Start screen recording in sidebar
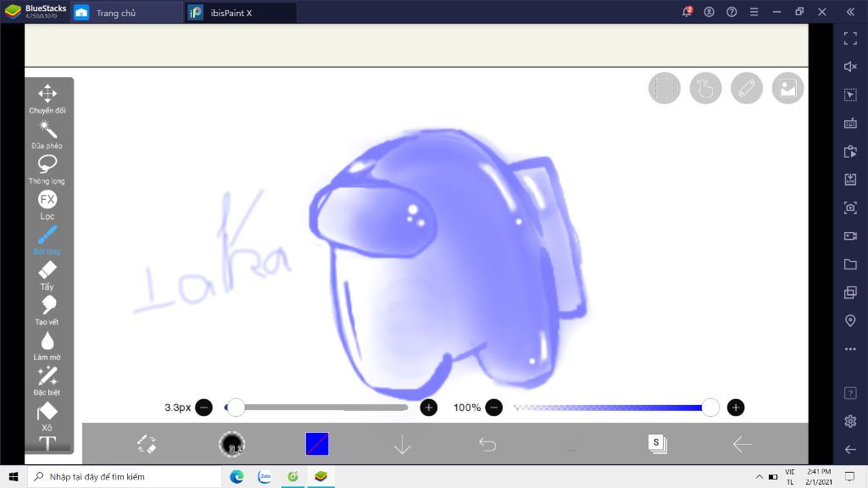 tap(850, 236)
